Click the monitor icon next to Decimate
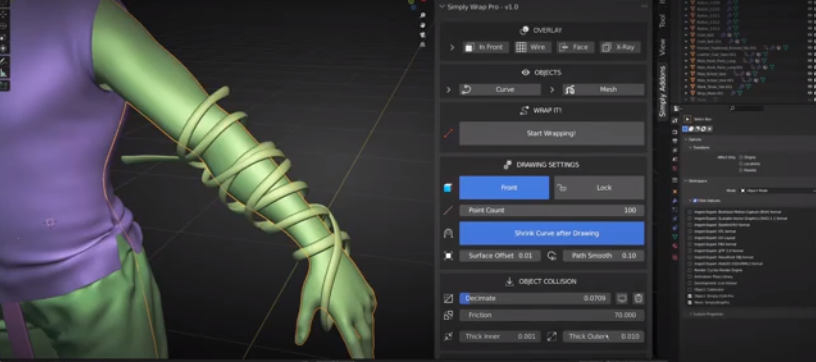This screenshot has height=362, width=816. point(621,299)
